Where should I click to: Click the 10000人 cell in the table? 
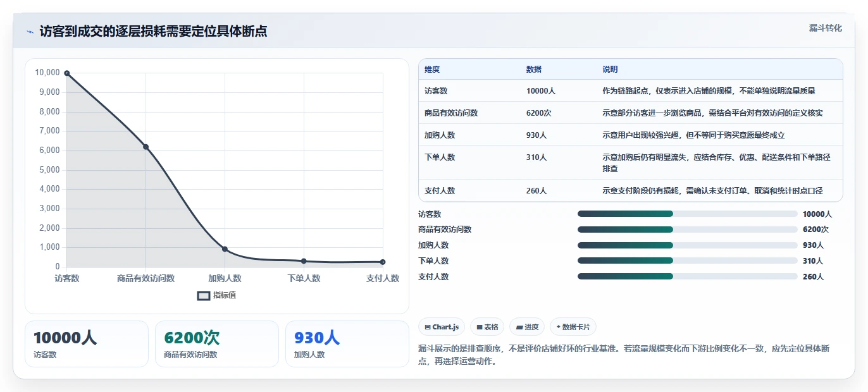point(541,91)
